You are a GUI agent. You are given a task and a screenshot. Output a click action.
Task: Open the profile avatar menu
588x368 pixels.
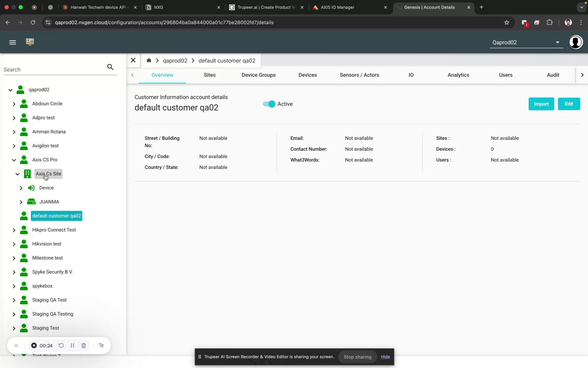pyautogui.click(x=575, y=42)
